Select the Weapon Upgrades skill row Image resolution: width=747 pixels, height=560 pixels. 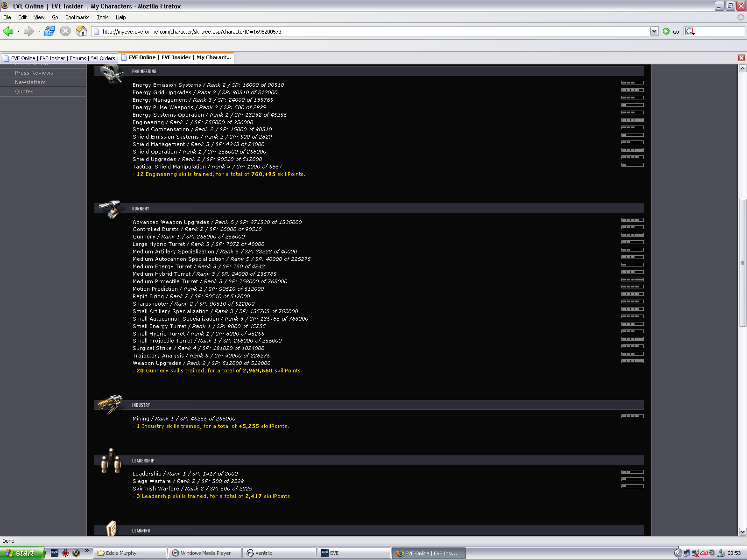pyautogui.click(x=202, y=363)
